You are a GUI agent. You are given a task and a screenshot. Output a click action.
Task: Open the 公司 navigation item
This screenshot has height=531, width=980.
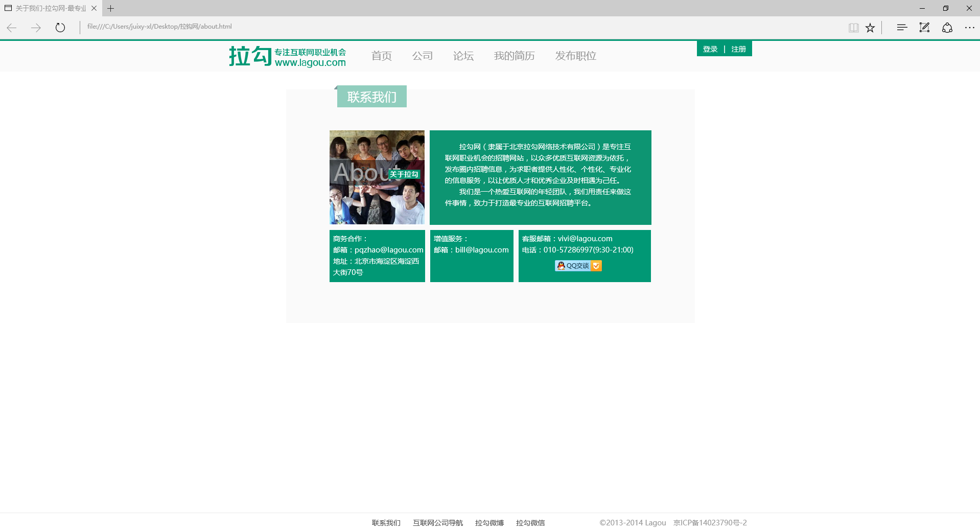point(422,56)
